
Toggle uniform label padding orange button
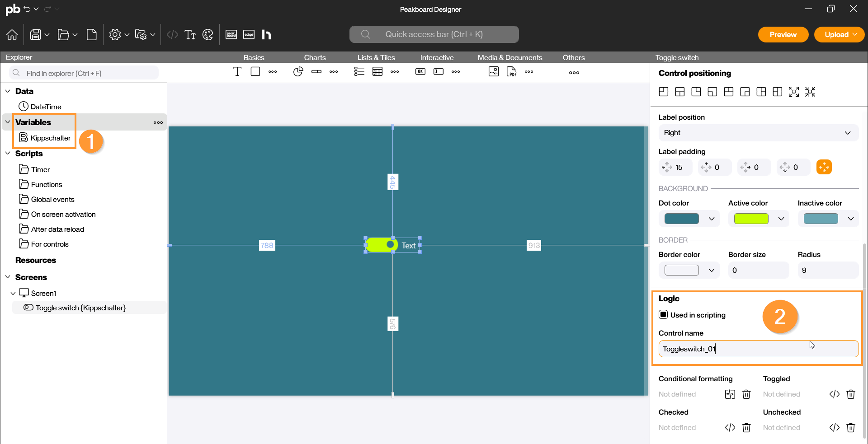(x=824, y=167)
